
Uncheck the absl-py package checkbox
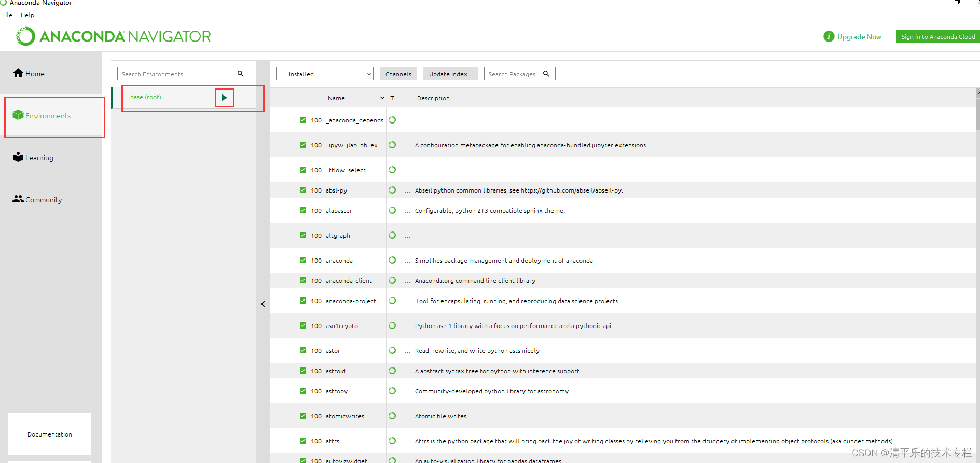tap(303, 190)
